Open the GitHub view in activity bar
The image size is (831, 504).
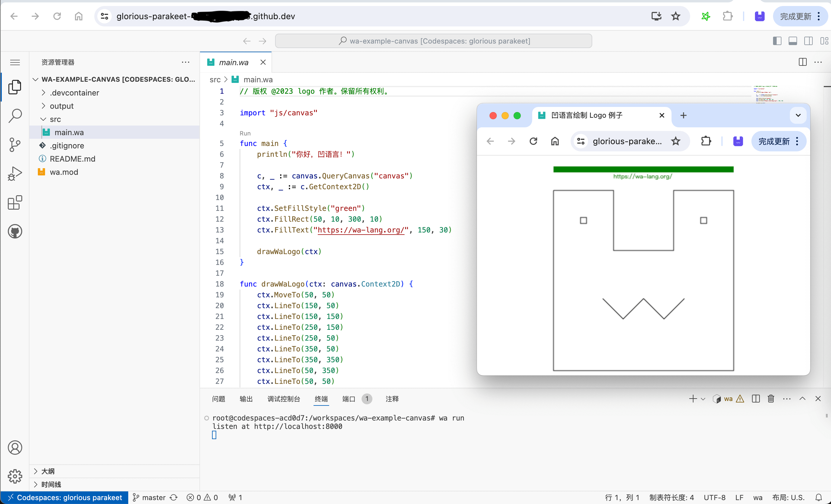click(x=15, y=231)
